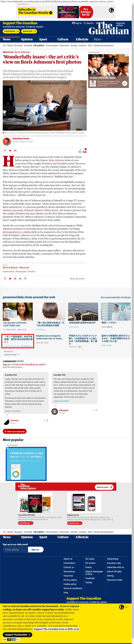
Task: Click the red comment bubble count 626
Action: coord(85,150)
